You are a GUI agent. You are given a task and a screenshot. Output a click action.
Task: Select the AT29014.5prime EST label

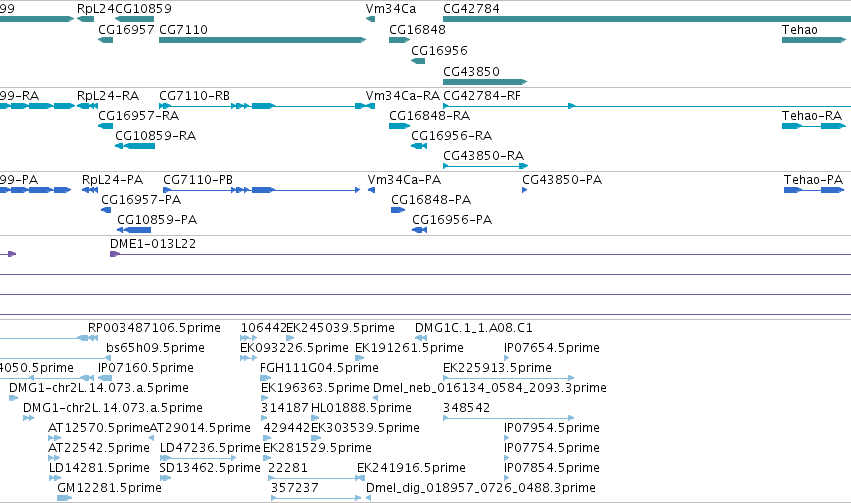(200, 428)
